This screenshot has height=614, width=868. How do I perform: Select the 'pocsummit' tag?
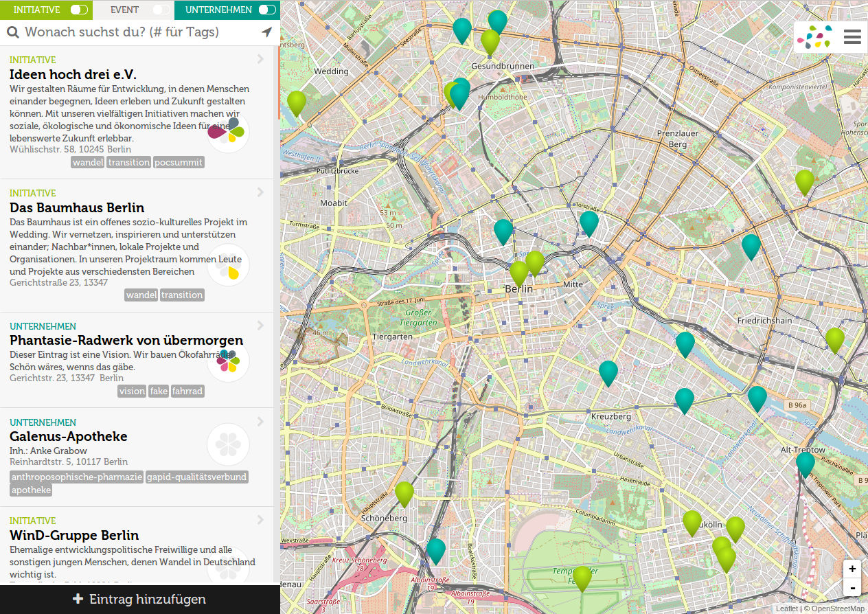(x=179, y=162)
